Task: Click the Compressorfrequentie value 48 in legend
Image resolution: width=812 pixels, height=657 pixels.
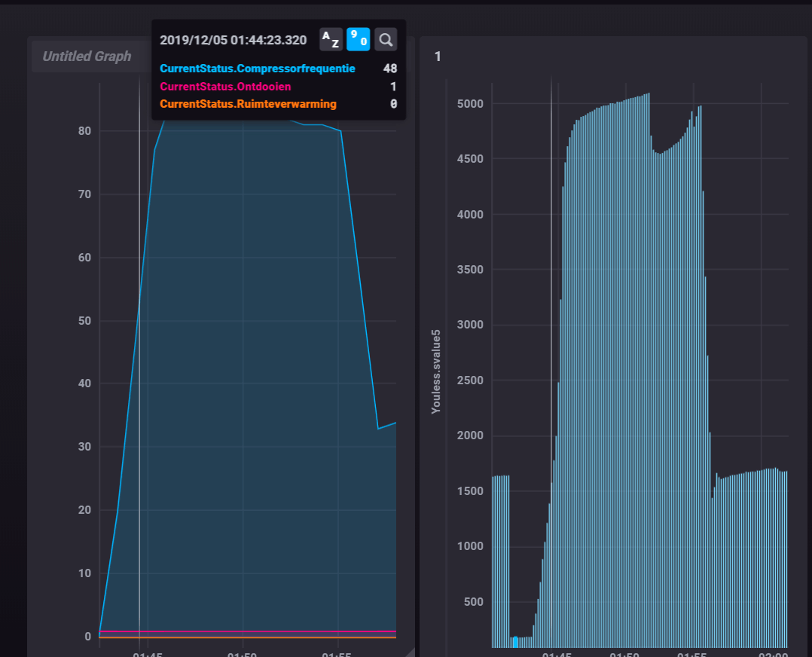Action: (389, 69)
